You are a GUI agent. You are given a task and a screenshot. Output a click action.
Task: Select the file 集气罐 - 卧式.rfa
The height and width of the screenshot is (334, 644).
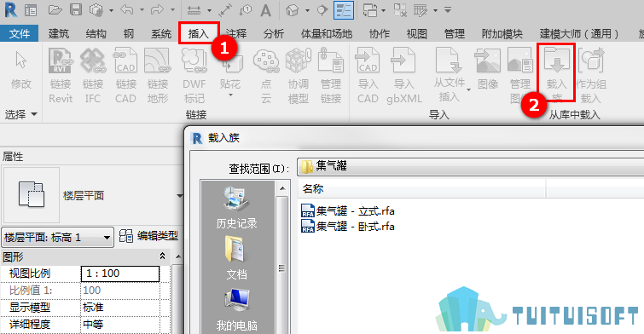(348, 226)
